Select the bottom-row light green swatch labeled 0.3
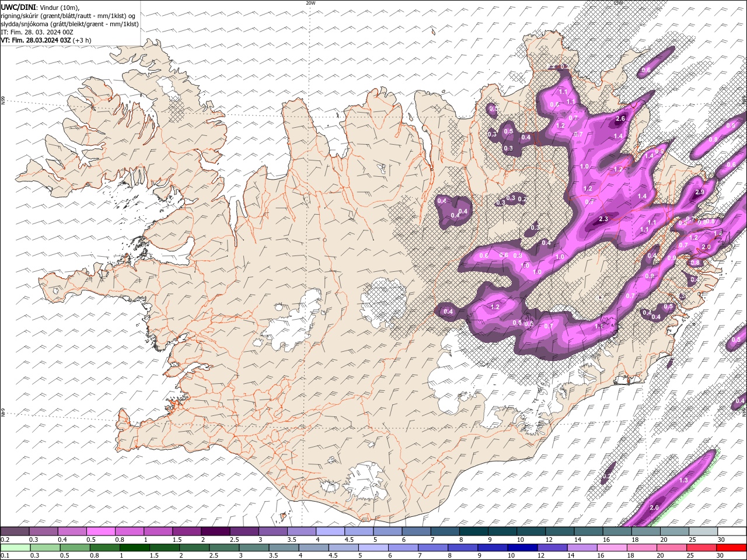The height and width of the screenshot is (560, 747). [x=46, y=548]
